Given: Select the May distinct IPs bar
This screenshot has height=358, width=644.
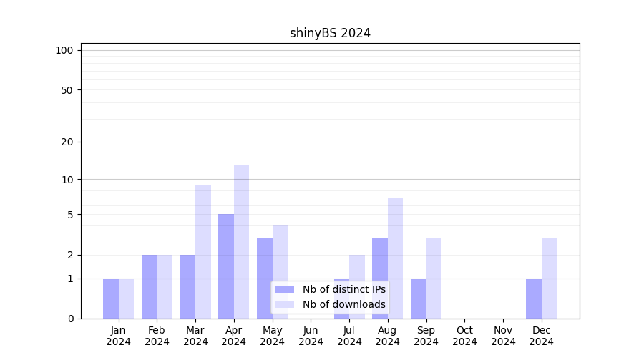Looking at the screenshot, I should pos(265,278).
